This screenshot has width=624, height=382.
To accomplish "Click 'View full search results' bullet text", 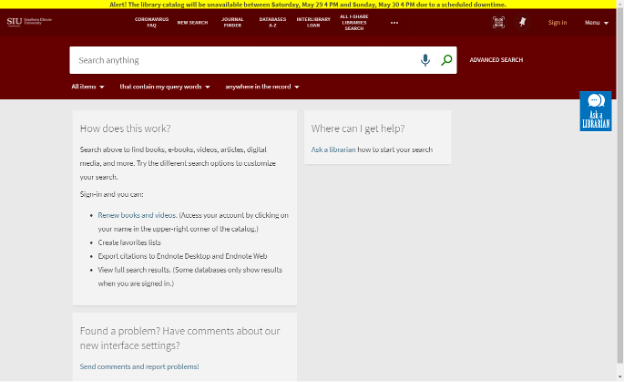I will coord(190,277).
